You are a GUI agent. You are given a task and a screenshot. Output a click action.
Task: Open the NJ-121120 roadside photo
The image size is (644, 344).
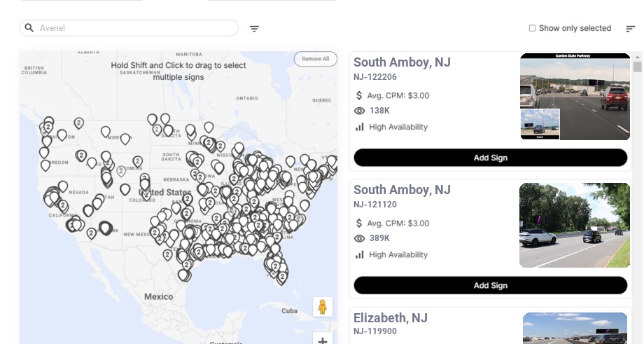pyautogui.click(x=575, y=226)
